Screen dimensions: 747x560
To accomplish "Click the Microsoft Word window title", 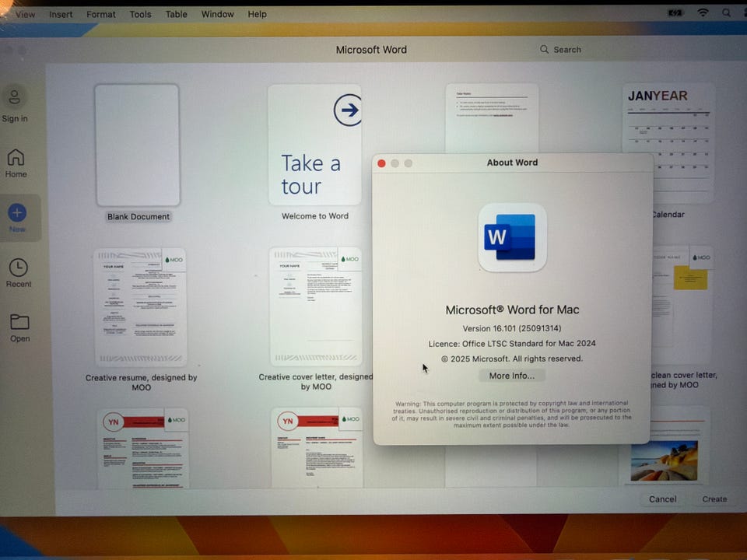I will click(371, 50).
